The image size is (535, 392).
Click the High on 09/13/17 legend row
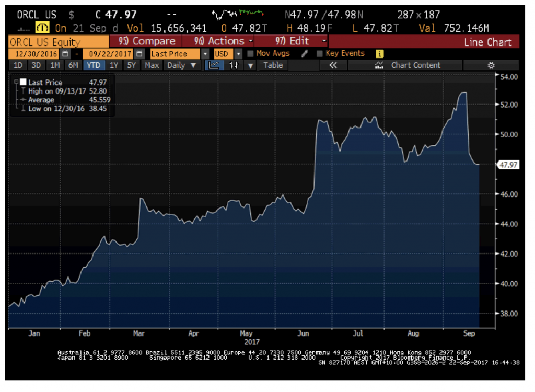[65, 91]
